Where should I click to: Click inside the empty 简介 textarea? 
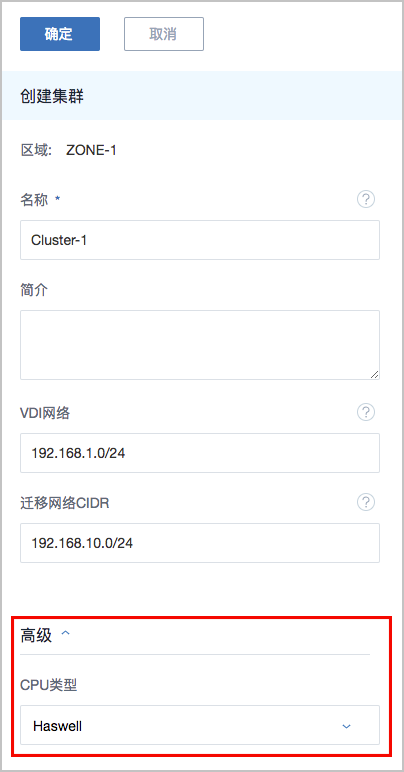(x=200, y=345)
